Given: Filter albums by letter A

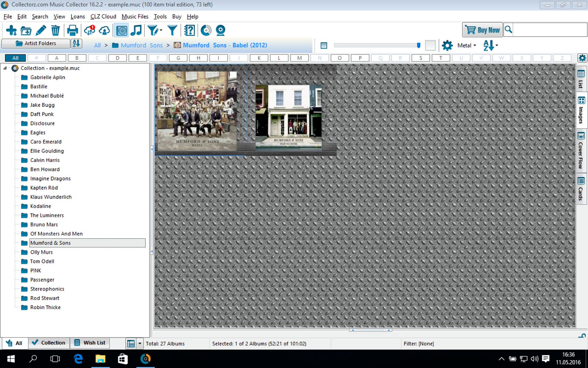Looking at the screenshot, I should [57, 58].
